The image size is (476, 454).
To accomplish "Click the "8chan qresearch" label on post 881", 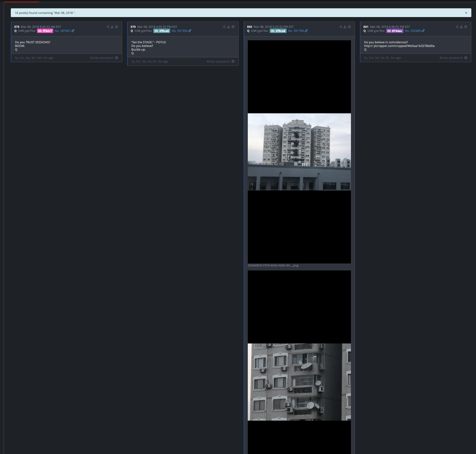I will tap(451, 58).
